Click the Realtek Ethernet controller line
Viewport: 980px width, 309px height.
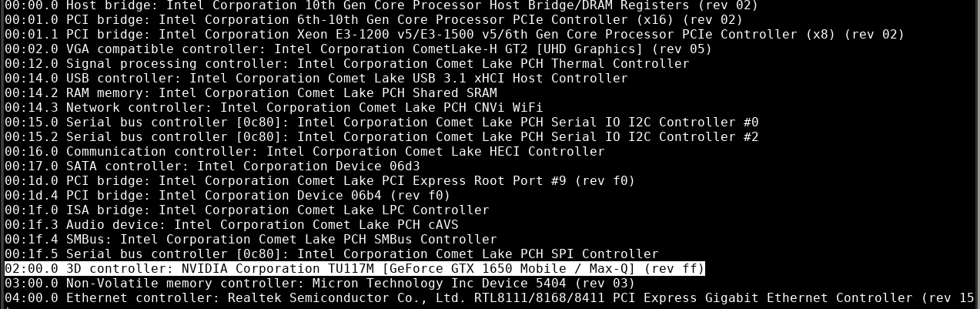click(x=485, y=298)
